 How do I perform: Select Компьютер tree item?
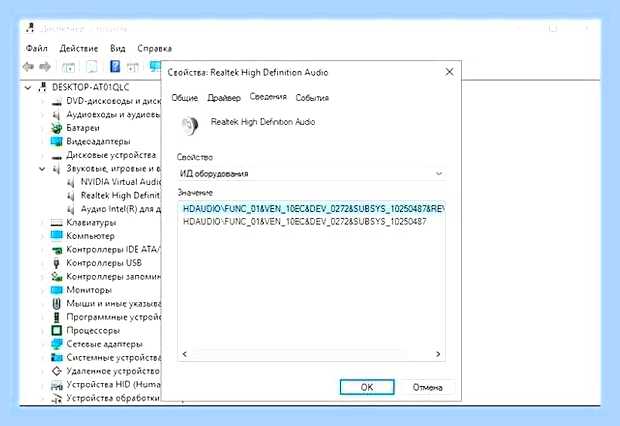[x=91, y=236]
